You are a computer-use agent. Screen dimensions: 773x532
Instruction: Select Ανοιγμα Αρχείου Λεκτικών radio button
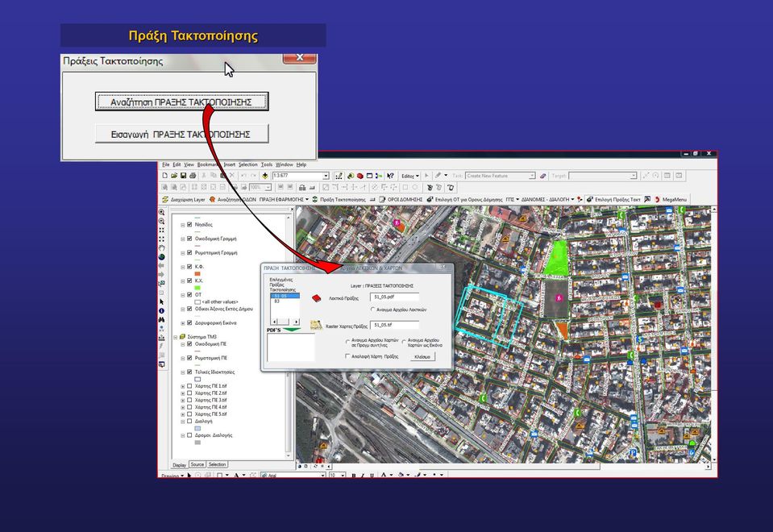372,310
